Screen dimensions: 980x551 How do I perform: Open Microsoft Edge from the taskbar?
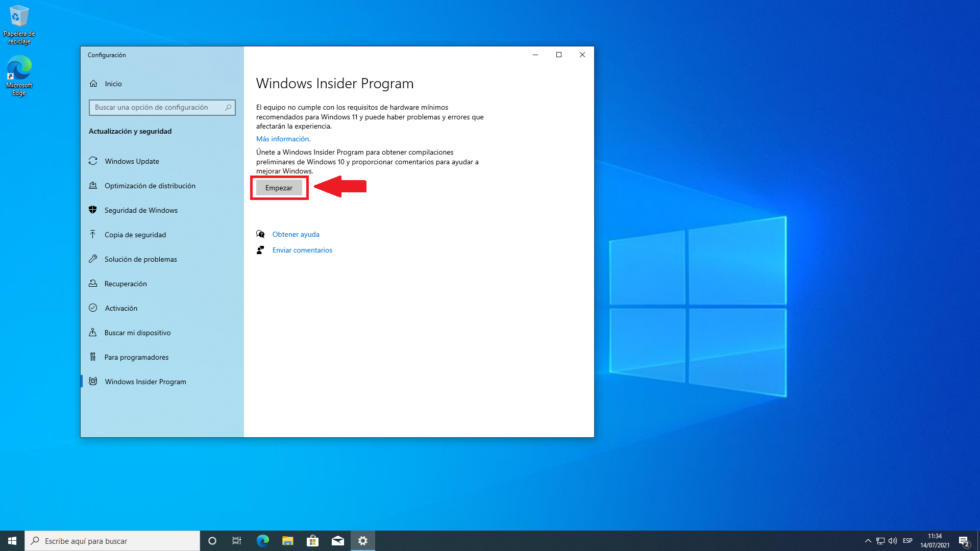pos(262,541)
